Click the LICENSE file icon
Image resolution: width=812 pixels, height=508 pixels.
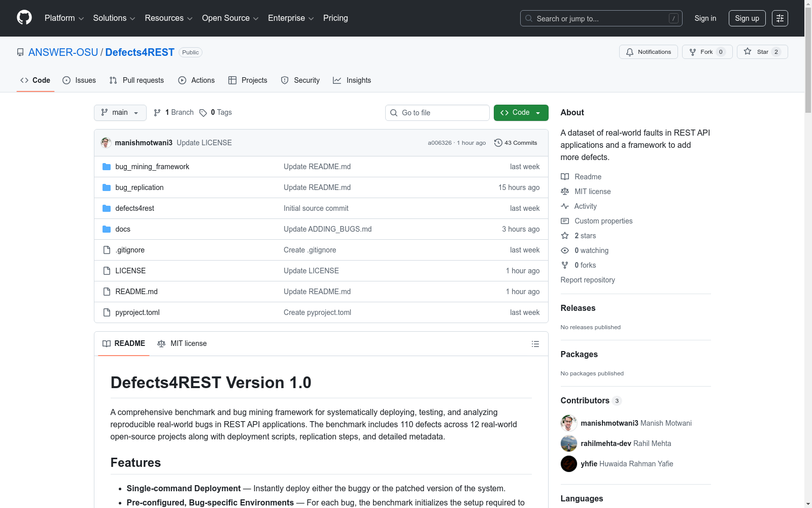tap(107, 271)
